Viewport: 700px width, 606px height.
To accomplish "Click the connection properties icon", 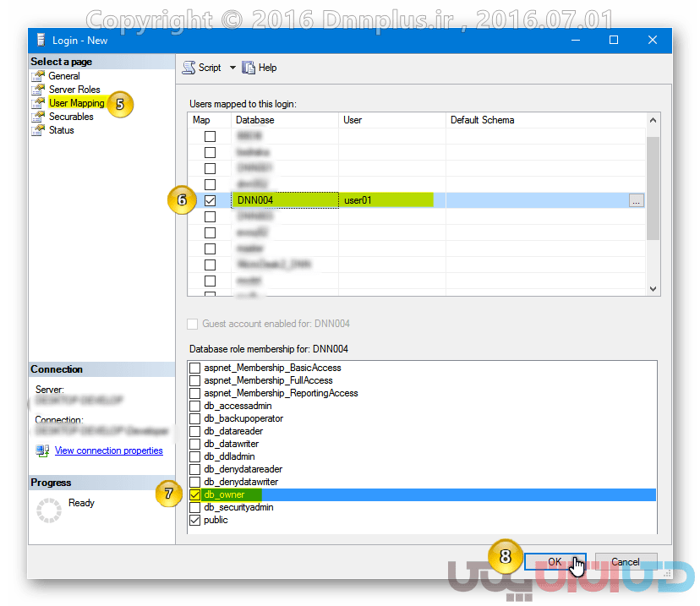I will point(42,451).
